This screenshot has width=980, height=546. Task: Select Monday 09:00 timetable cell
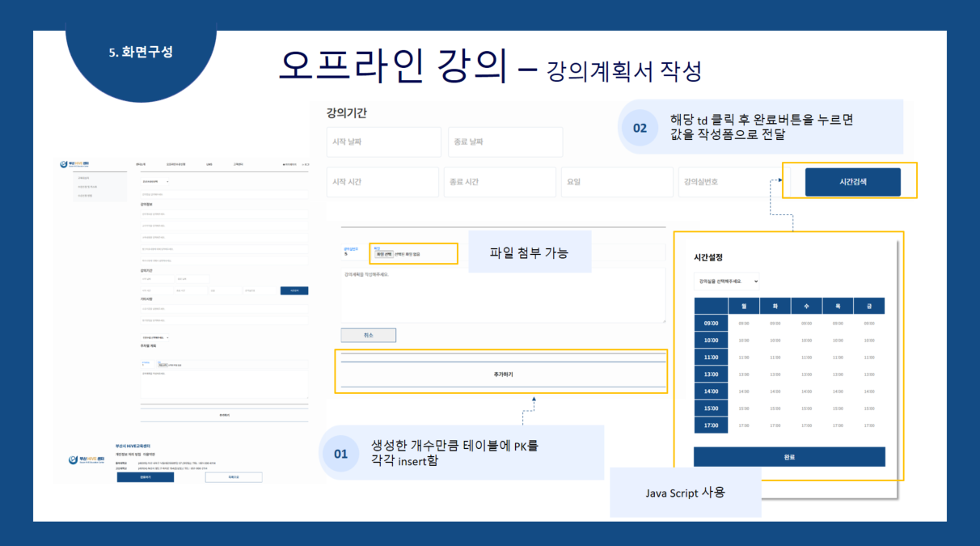click(743, 324)
